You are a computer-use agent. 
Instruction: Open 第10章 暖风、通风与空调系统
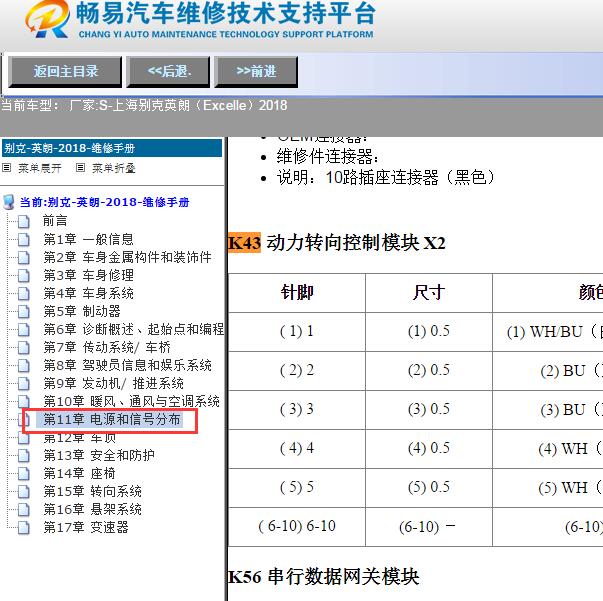pyautogui.click(x=131, y=401)
